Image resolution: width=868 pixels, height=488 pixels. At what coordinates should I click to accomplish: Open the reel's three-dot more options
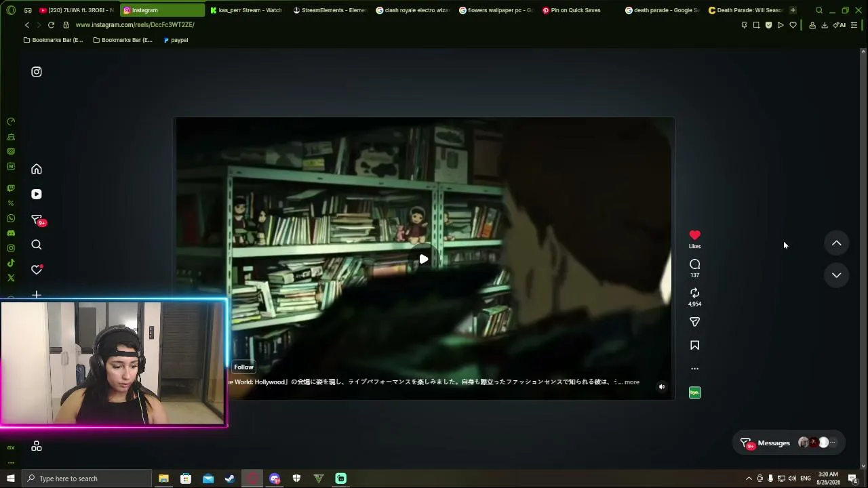[694, 369]
